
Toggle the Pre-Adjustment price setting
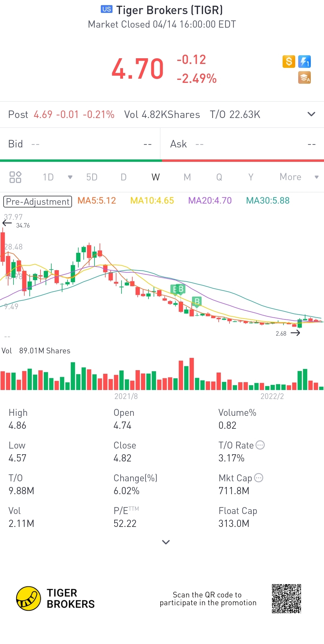coord(37,201)
